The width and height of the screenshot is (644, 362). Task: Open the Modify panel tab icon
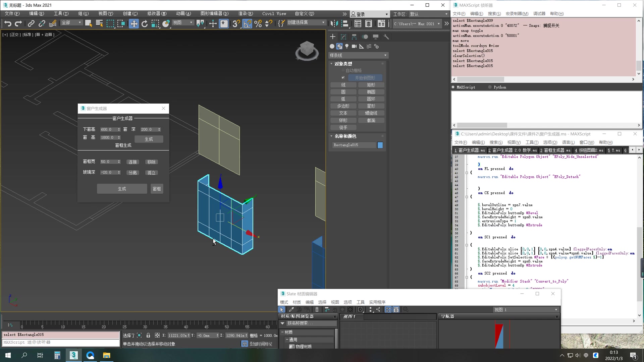pos(343,37)
